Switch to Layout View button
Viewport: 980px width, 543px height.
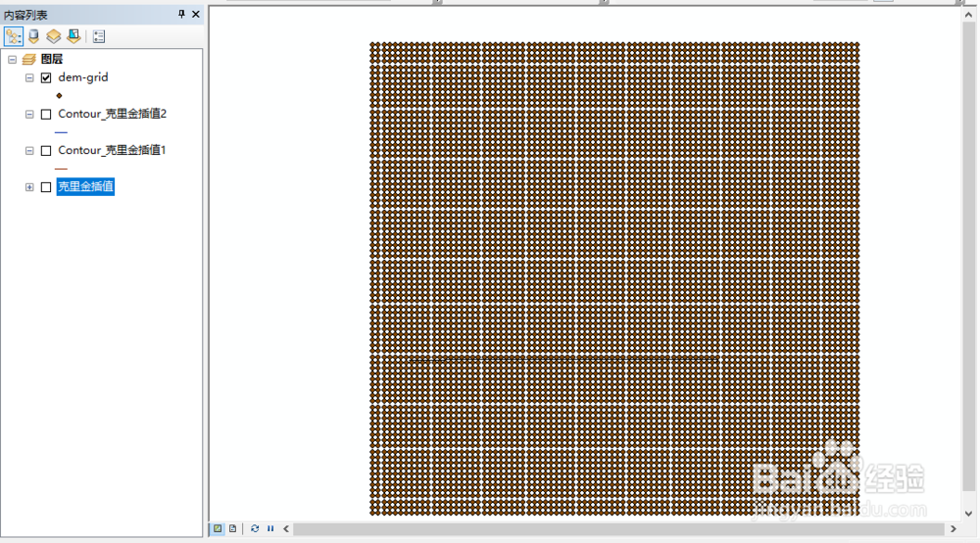[x=232, y=528]
